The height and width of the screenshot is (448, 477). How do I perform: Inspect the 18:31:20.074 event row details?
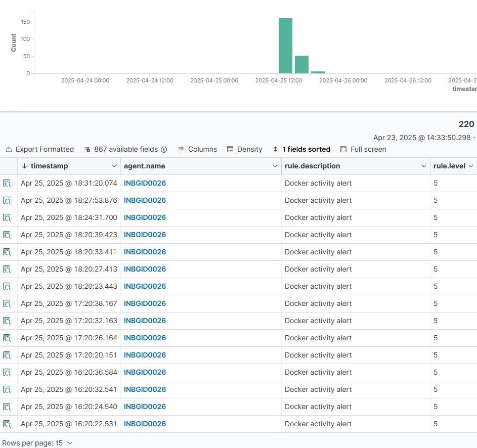(7, 184)
